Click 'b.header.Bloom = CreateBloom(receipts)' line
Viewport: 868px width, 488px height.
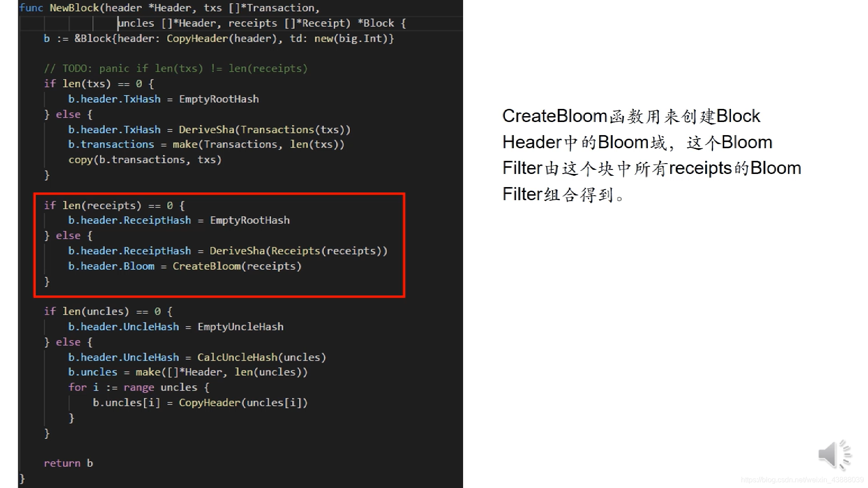coord(185,267)
